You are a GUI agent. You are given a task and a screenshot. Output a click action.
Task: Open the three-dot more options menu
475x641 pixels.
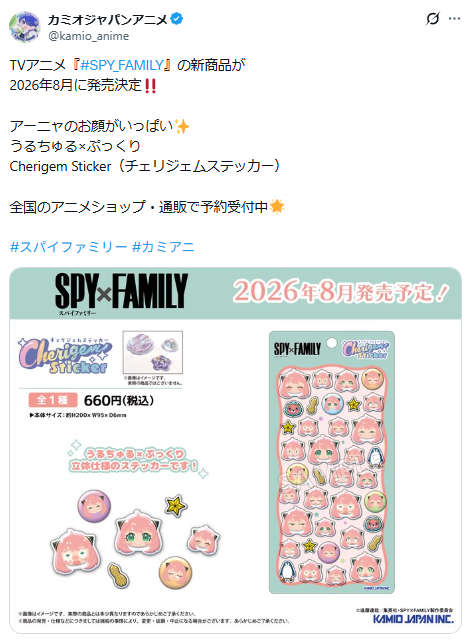coord(455,19)
